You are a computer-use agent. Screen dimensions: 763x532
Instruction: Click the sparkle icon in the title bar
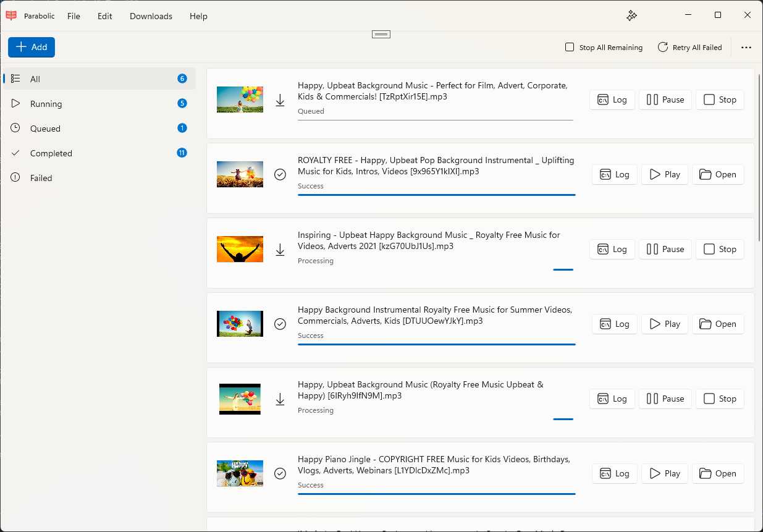[x=631, y=15]
